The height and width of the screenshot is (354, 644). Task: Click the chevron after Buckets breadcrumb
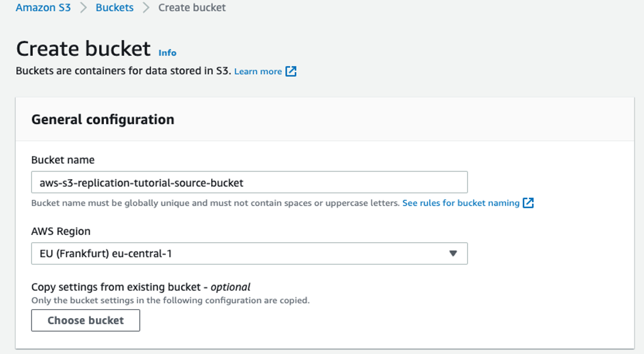click(146, 8)
